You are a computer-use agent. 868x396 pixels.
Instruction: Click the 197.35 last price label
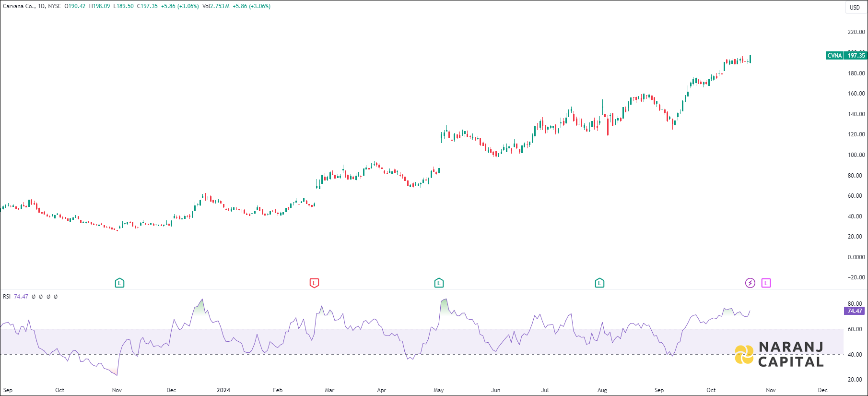click(x=856, y=56)
